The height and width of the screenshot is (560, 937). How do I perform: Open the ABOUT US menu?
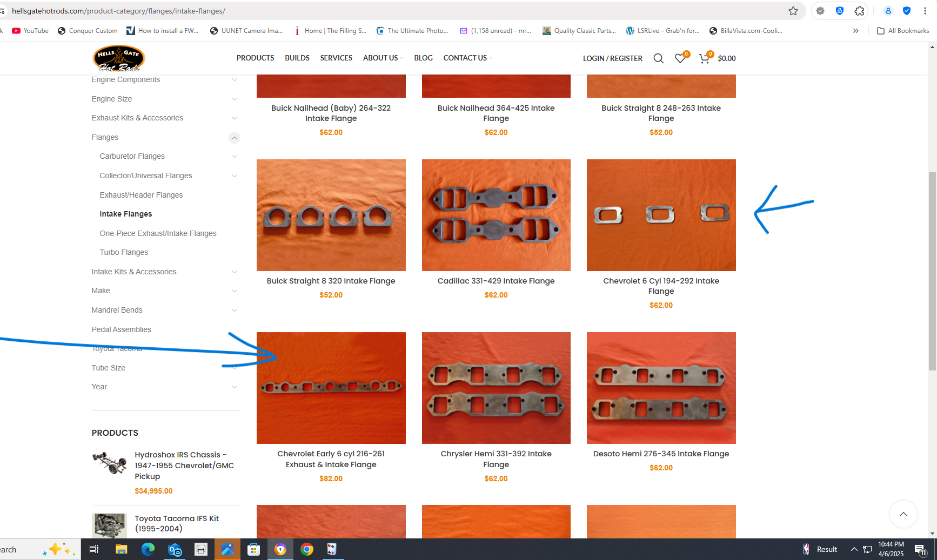380,58
